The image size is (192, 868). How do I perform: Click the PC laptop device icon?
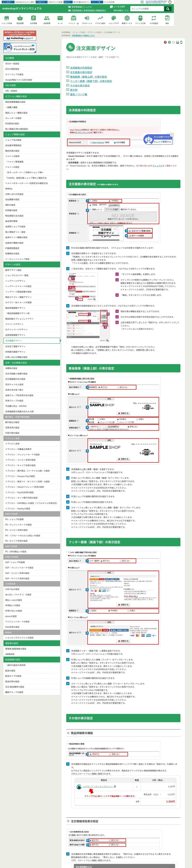pos(178,42)
